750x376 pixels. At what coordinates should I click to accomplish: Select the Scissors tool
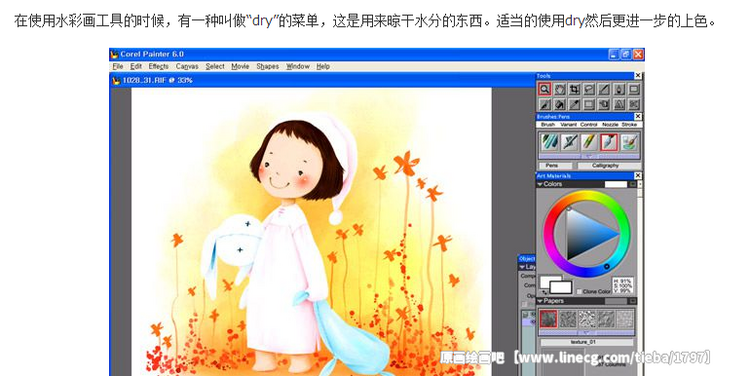tap(634, 104)
